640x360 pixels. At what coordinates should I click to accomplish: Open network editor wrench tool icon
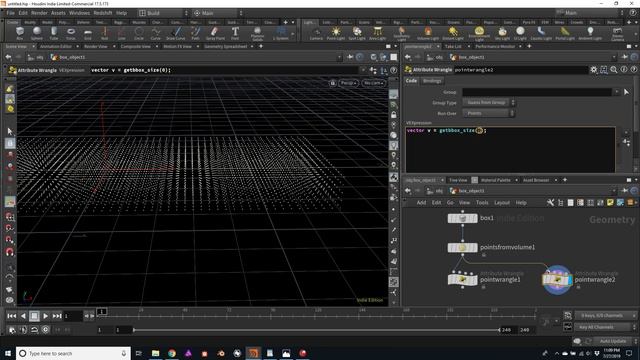coord(551,202)
